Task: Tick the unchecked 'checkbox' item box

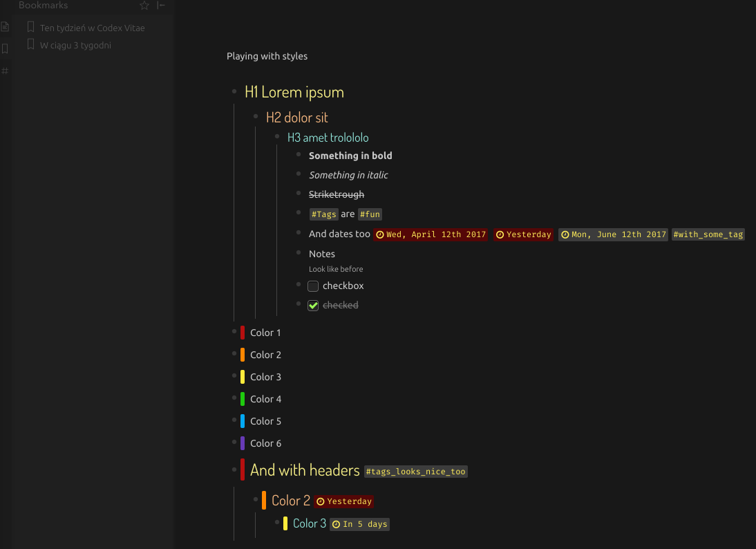Action: point(313,286)
